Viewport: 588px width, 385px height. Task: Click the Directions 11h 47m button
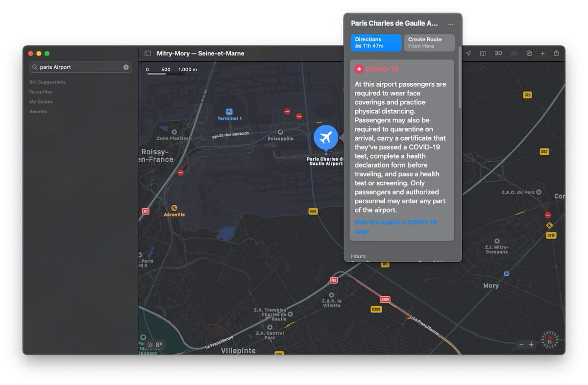[376, 43]
